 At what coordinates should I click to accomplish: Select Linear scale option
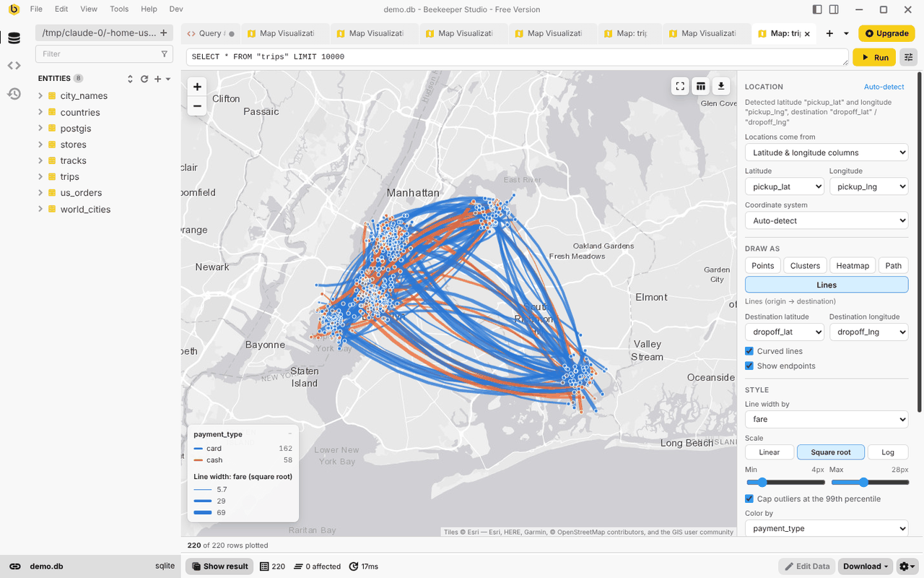(770, 452)
